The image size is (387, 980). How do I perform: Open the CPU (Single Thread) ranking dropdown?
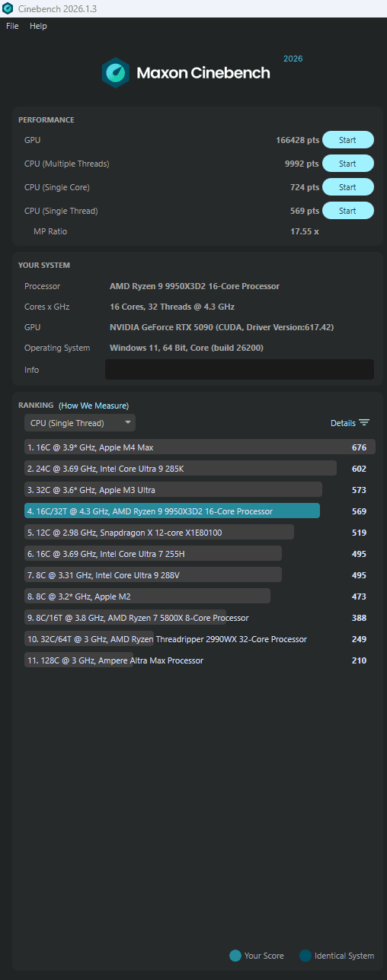80,423
